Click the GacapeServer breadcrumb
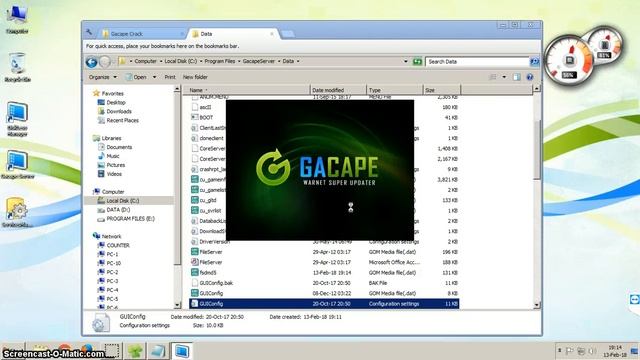The width and height of the screenshot is (640, 360). click(x=259, y=61)
